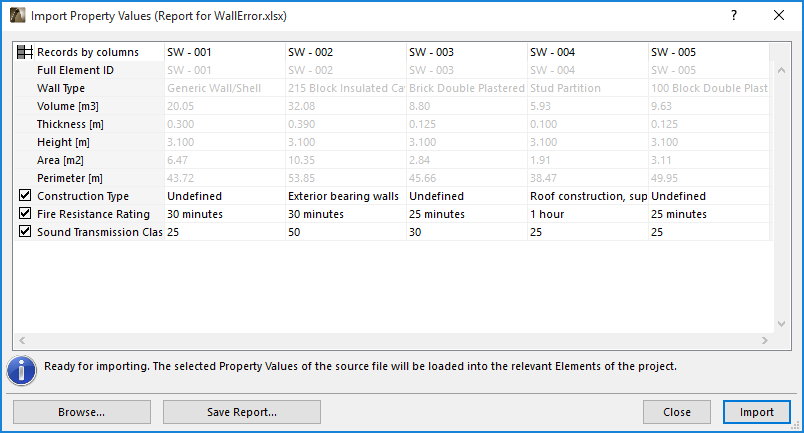Select the SW - 001 column header
The image size is (804, 433).
tap(189, 52)
